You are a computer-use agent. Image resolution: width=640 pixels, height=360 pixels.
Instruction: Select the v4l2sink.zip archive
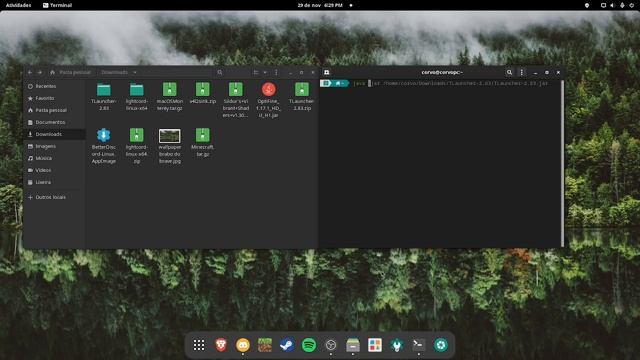point(202,93)
